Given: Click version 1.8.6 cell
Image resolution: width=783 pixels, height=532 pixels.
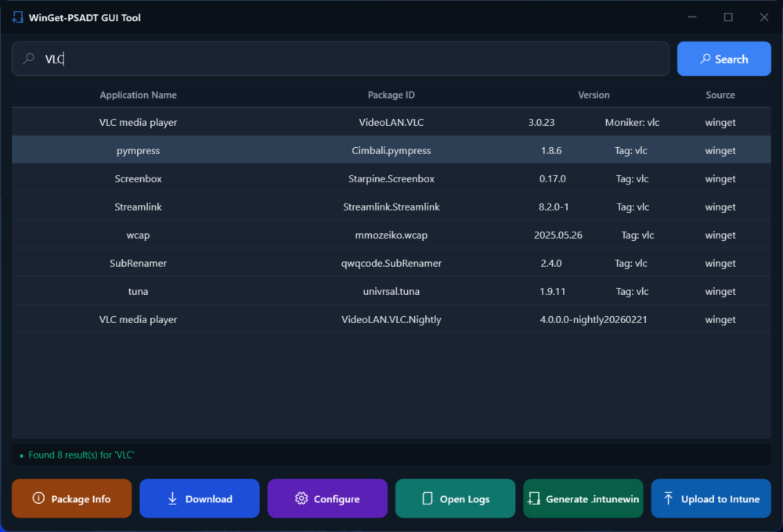Looking at the screenshot, I should click(x=551, y=150).
